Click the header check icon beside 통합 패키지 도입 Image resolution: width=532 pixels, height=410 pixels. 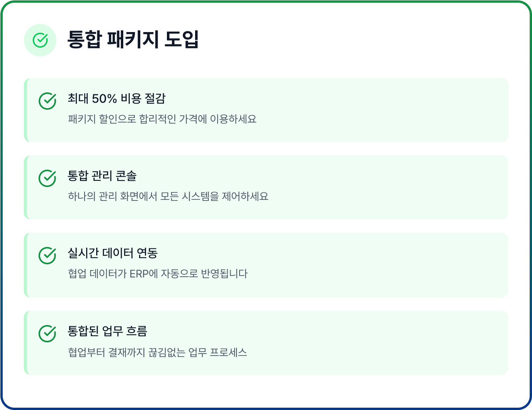(40, 40)
